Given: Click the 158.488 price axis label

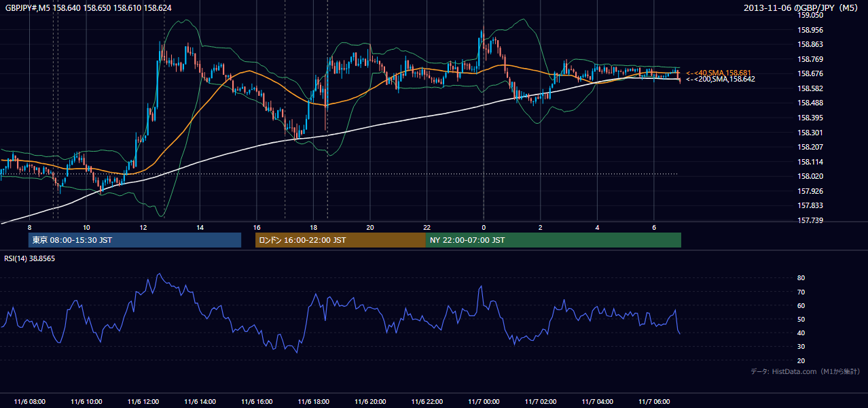Looking at the screenshot, I should [x=810, y=103].
